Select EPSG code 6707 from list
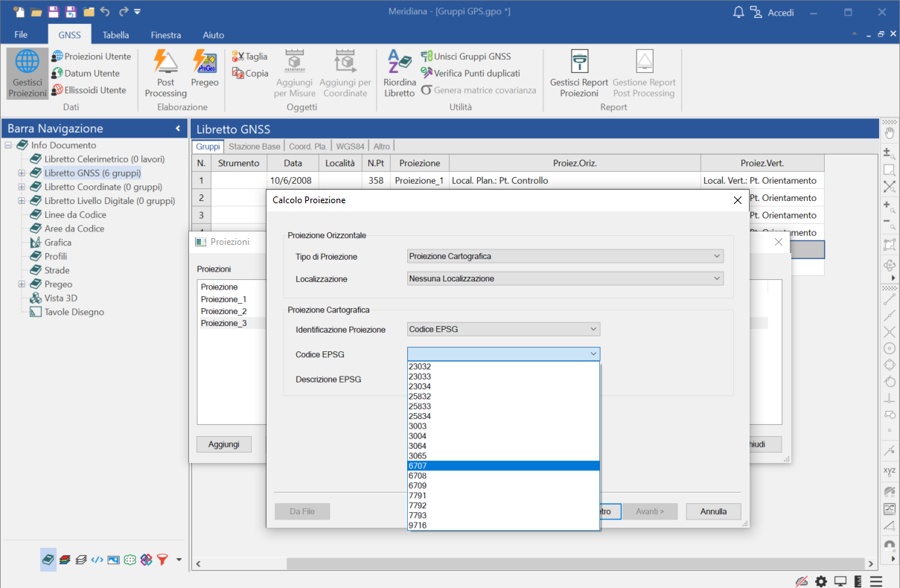The image size is (900, 588). pos(503,466)
